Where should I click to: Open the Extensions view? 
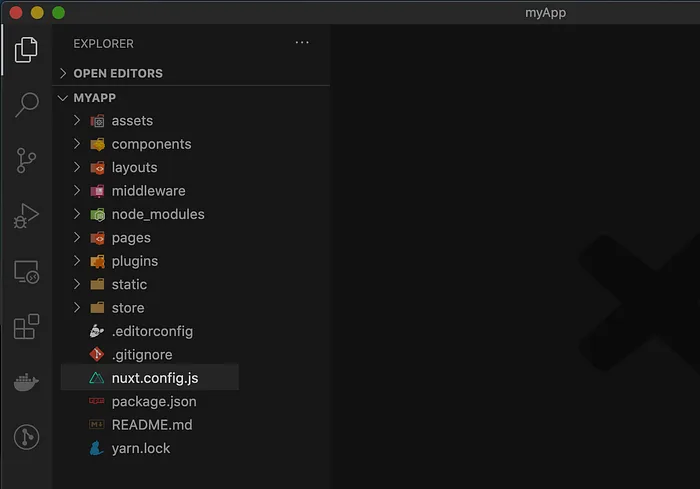coord(26,326)
